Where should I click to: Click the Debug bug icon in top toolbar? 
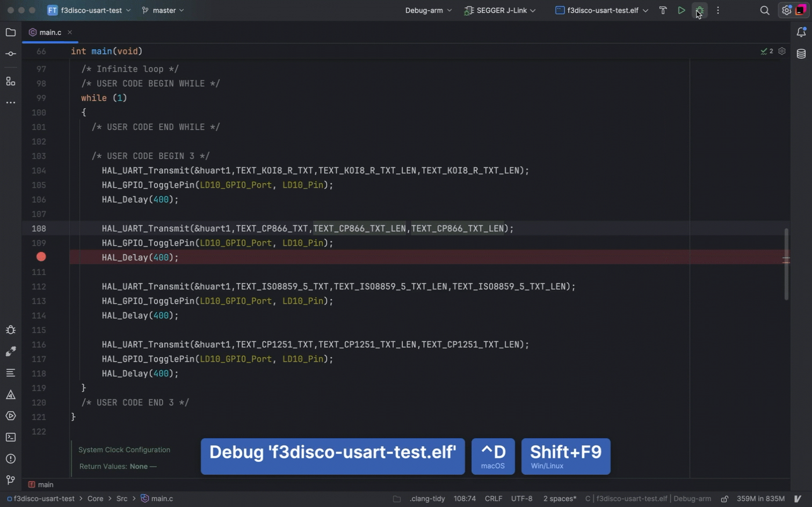tap(700, 10)
